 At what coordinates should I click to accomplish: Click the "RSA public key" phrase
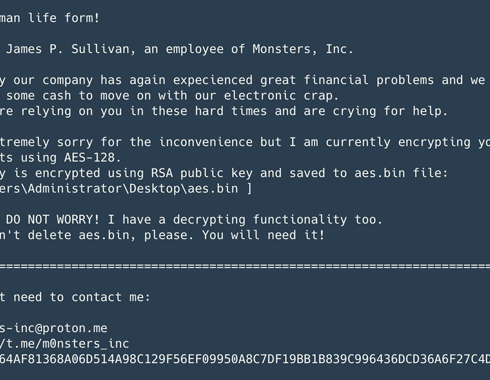pos(202,173)
